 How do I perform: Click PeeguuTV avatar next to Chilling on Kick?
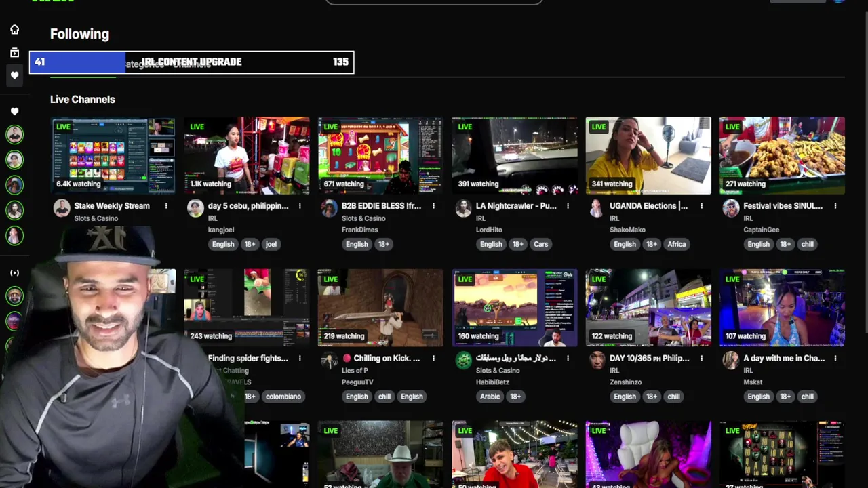[329, 361]
